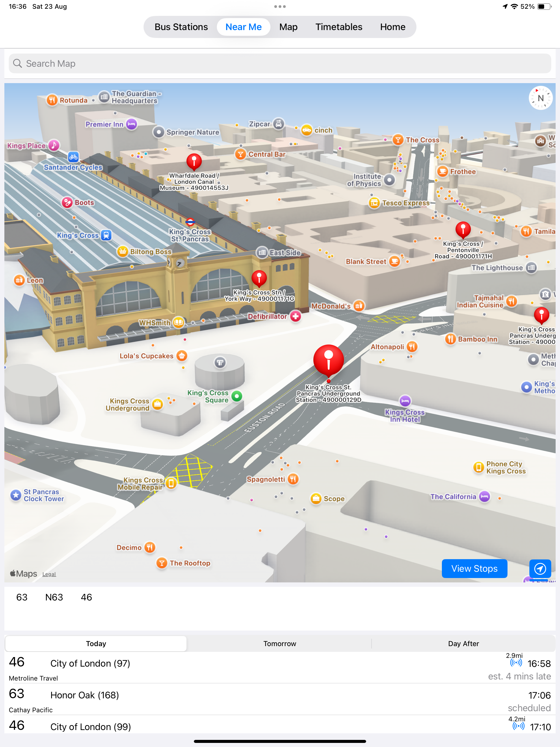This screenshot has width=560, height=747.
Task: Tap the Rotunda restaurant icon
Action: pos(52,100)
